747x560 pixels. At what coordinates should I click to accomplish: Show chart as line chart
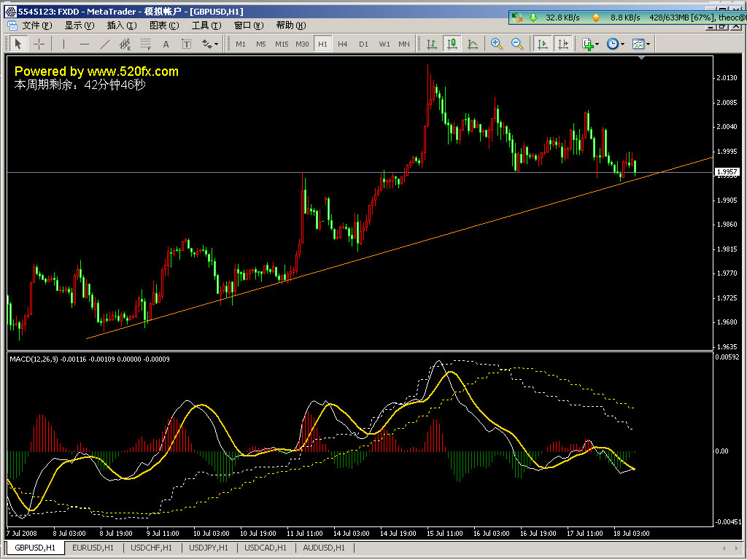coord(473,44)
